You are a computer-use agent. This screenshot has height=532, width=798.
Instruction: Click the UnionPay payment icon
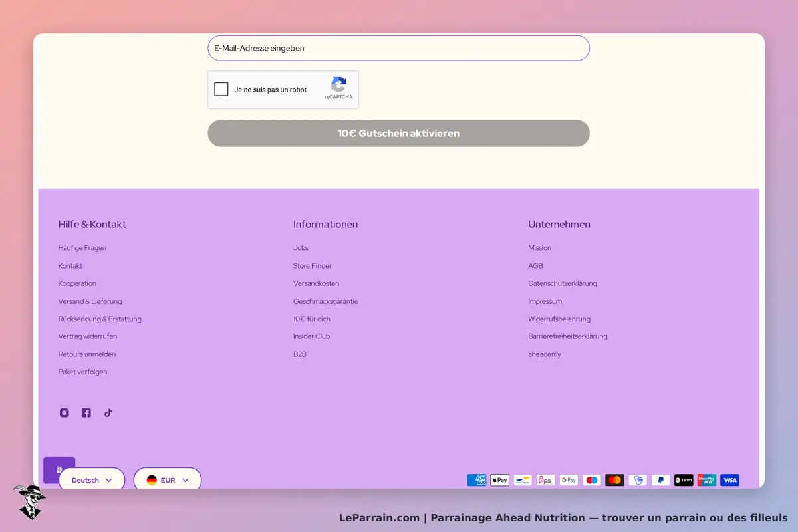707,480
